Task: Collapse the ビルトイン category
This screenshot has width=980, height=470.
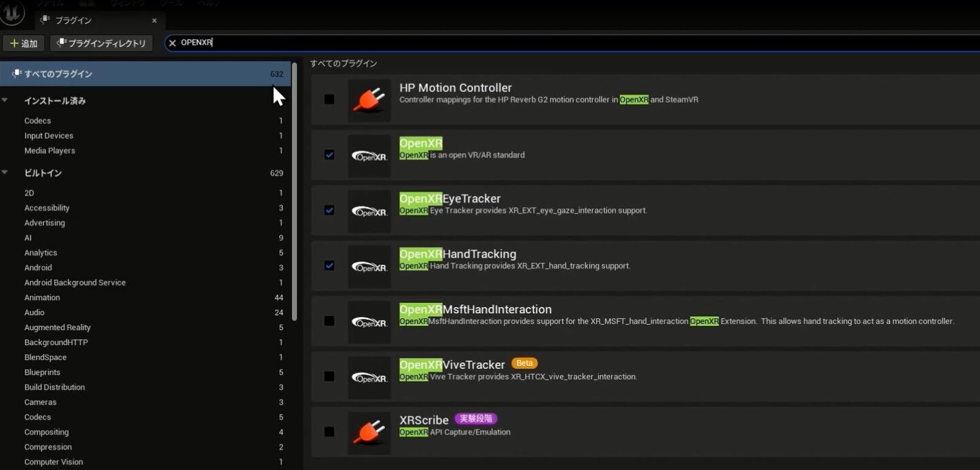Action: (x=5, y=173)
